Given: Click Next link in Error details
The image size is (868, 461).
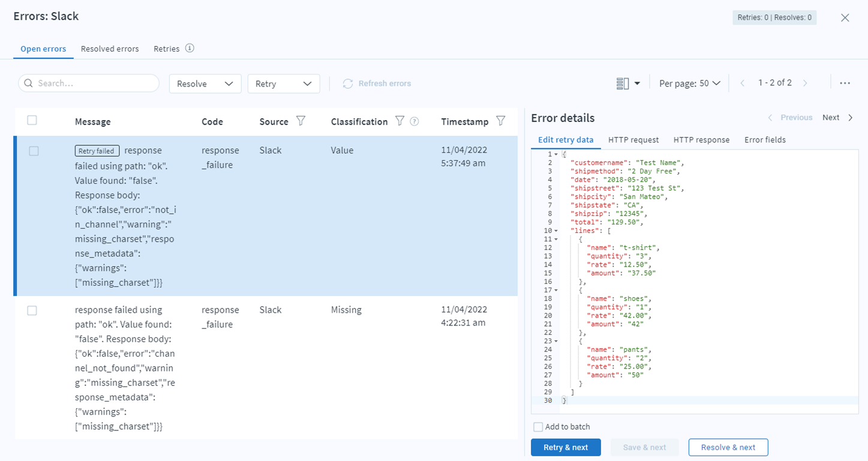Looking at the screenshot, I should coord(831,118).
